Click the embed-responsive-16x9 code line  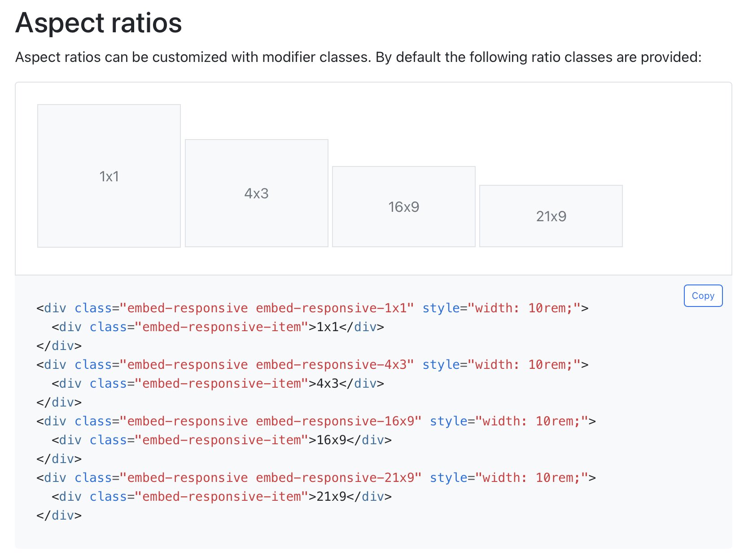click(x=316, y=421)
